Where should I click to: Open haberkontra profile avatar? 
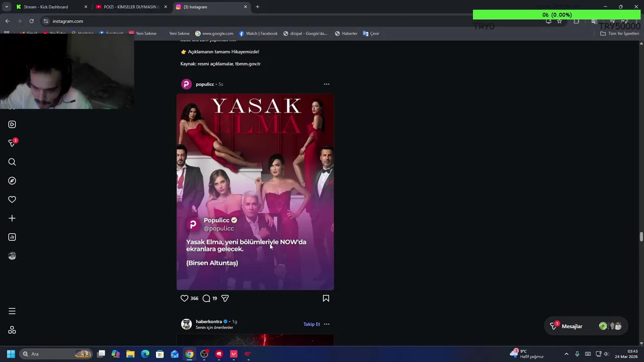click(x=186, y=324)
